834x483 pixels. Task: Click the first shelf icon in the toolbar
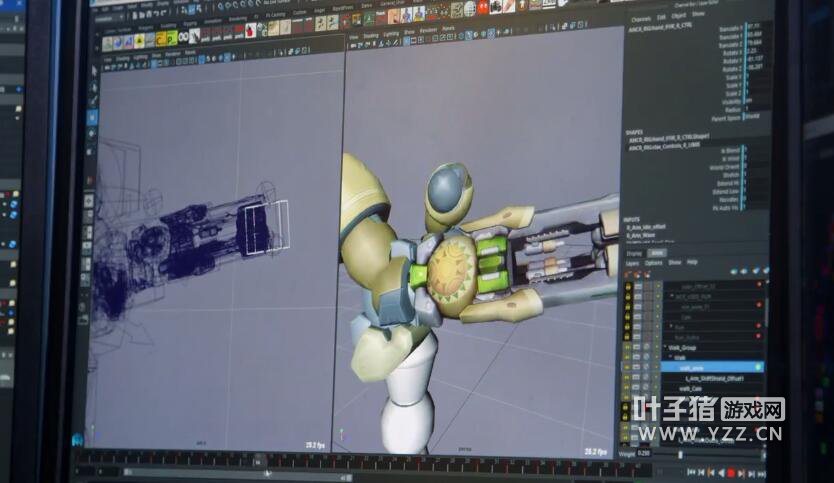point(109,42)
